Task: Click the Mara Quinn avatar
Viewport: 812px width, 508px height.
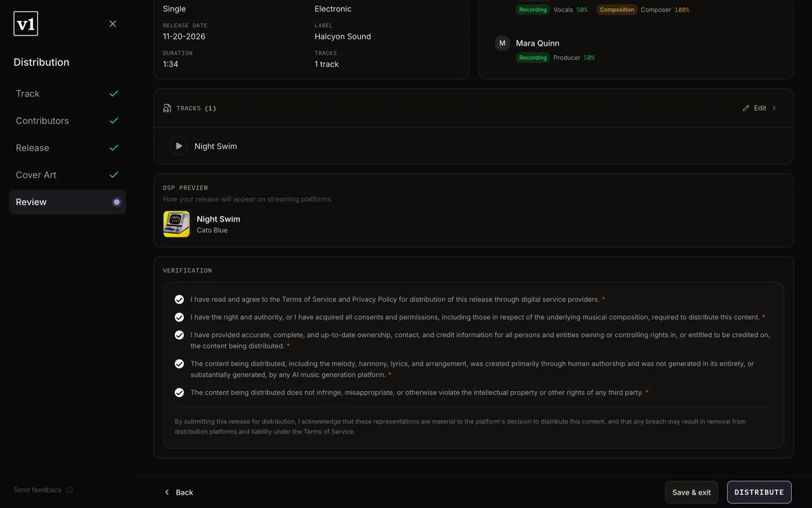Action: tap(502, 43)
